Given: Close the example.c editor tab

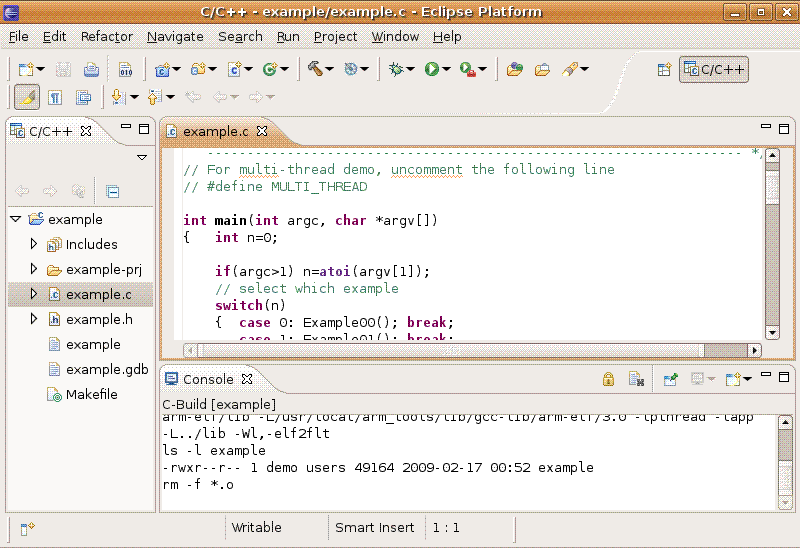Looking at the screenshot, I should pyautogui.click(x=262, y=131).
